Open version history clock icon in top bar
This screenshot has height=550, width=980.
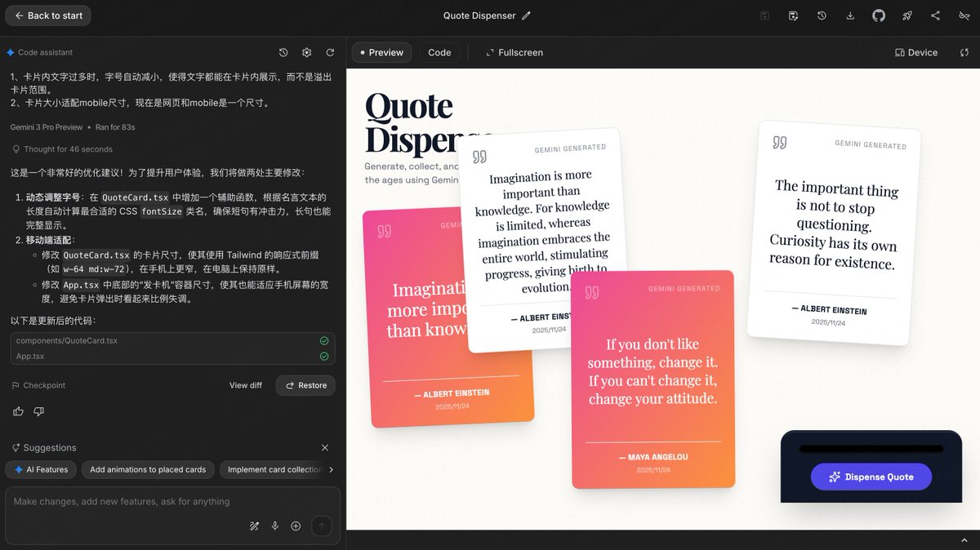pos(822,16)
